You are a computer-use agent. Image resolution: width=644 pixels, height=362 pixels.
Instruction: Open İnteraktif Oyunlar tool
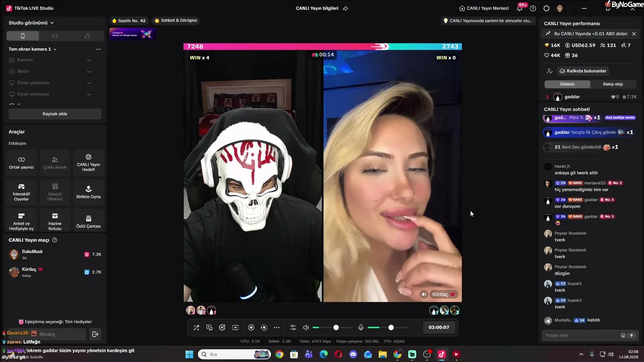click(x=22, y=192)
